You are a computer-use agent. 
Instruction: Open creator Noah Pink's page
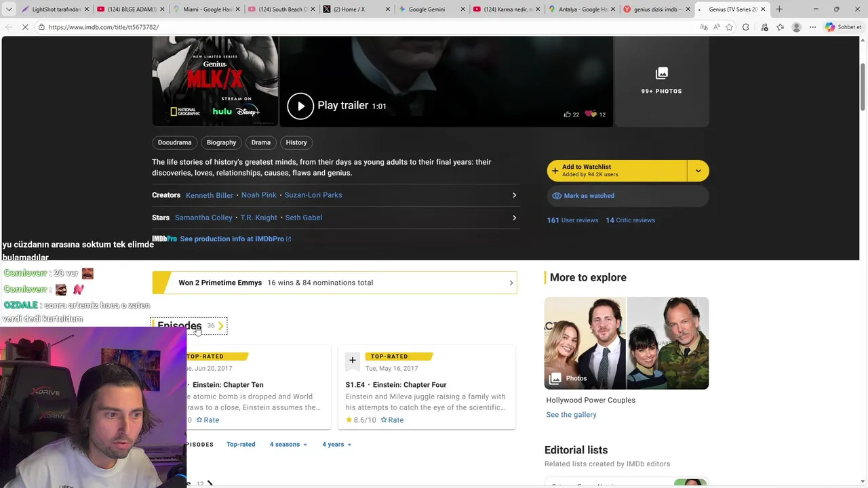259,195
